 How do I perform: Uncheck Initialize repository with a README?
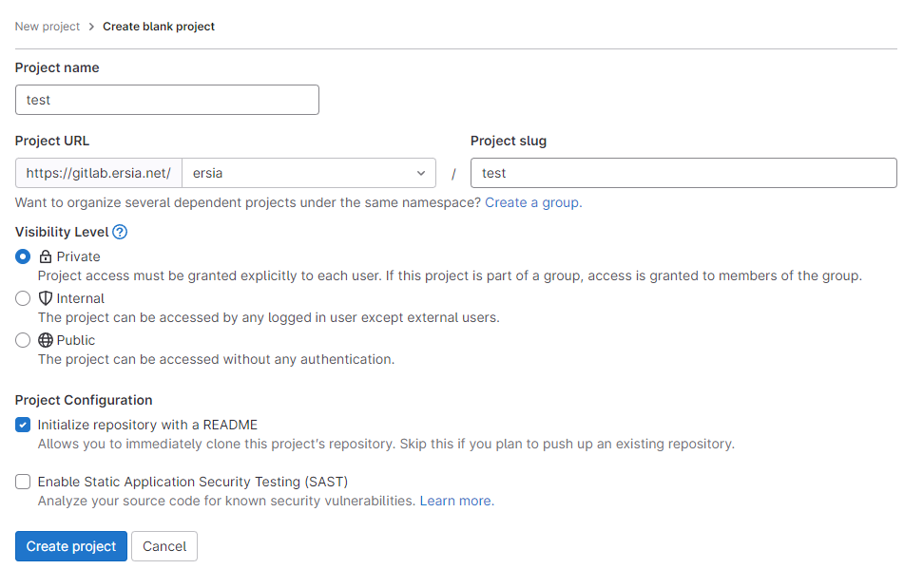tap(23, 425)
